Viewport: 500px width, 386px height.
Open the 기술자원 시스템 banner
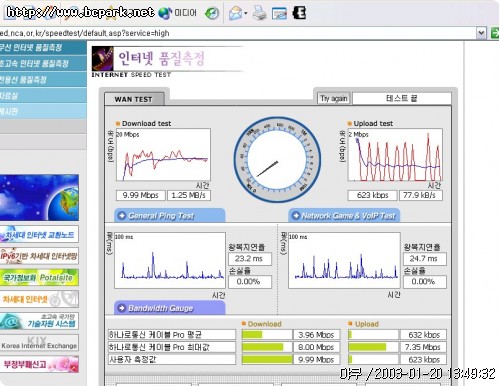(x=39, y=321)
